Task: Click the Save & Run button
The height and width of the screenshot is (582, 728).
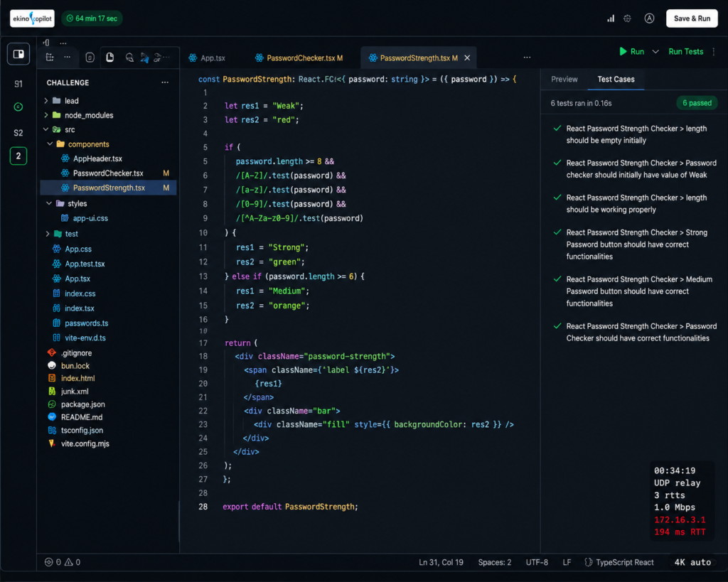Action: click(692, 18)
